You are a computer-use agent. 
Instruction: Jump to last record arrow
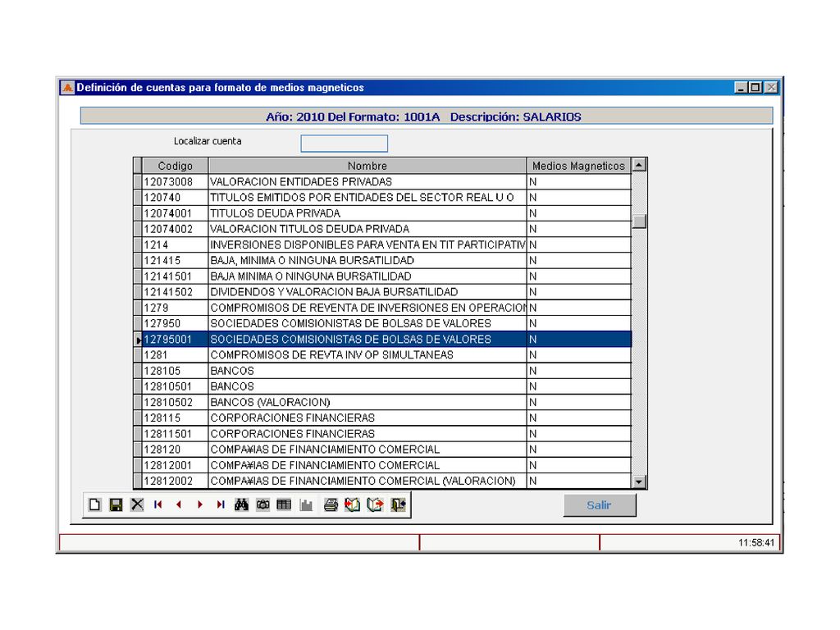[220, 504]
